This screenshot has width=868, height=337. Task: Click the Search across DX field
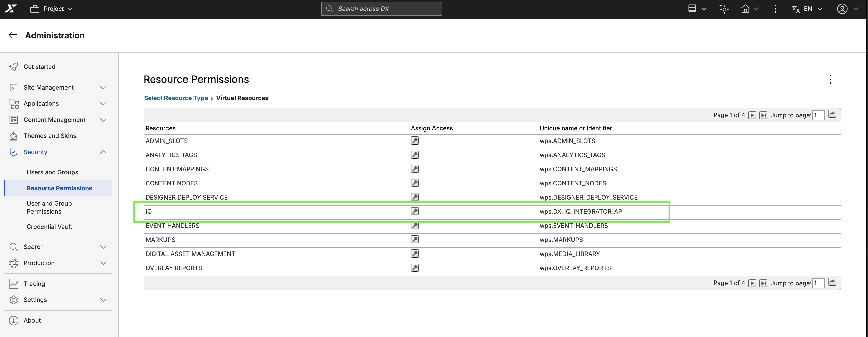381,9
